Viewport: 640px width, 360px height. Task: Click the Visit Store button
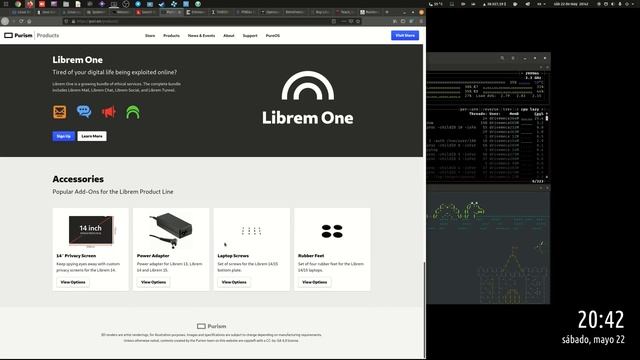tap(405, 36)
